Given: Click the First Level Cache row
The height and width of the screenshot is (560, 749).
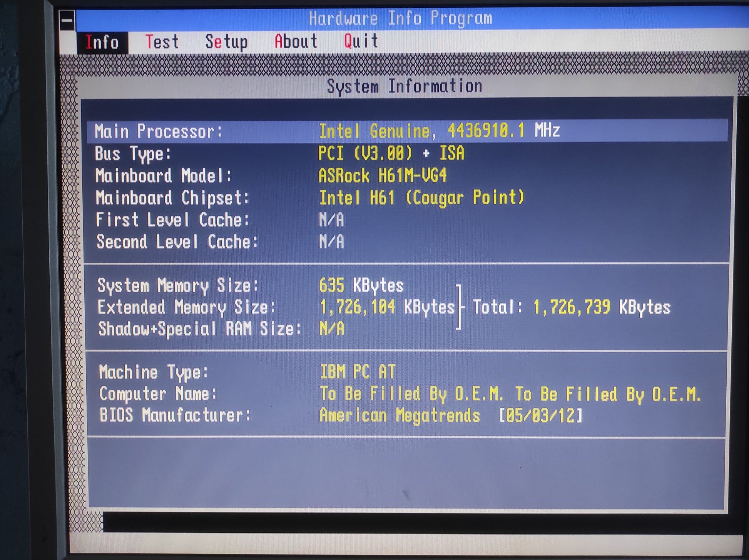Looking at the screenshot, I should 172,220.
